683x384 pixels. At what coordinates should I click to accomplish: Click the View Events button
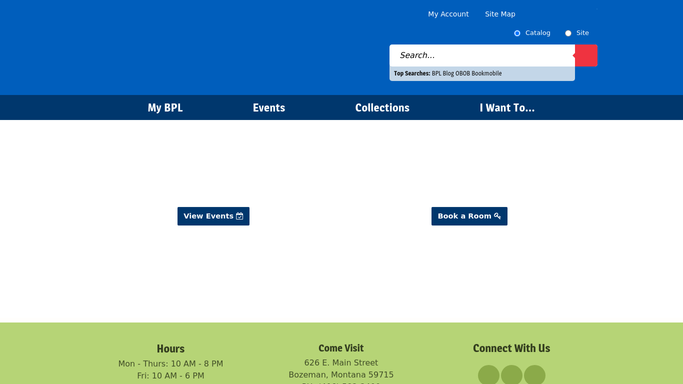tap(213, 216)
